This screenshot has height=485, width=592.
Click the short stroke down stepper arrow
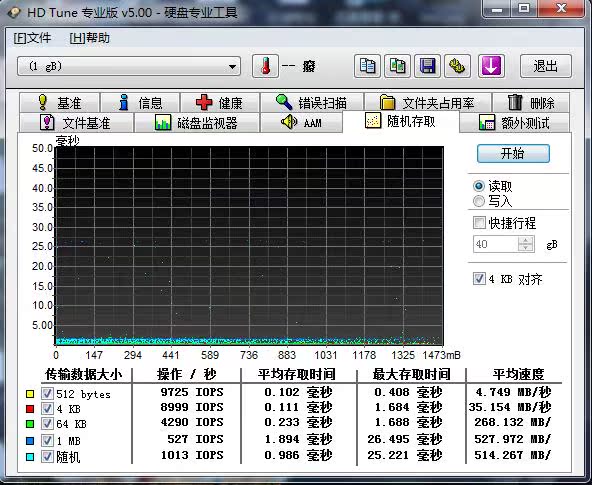[x=526, y=248]
